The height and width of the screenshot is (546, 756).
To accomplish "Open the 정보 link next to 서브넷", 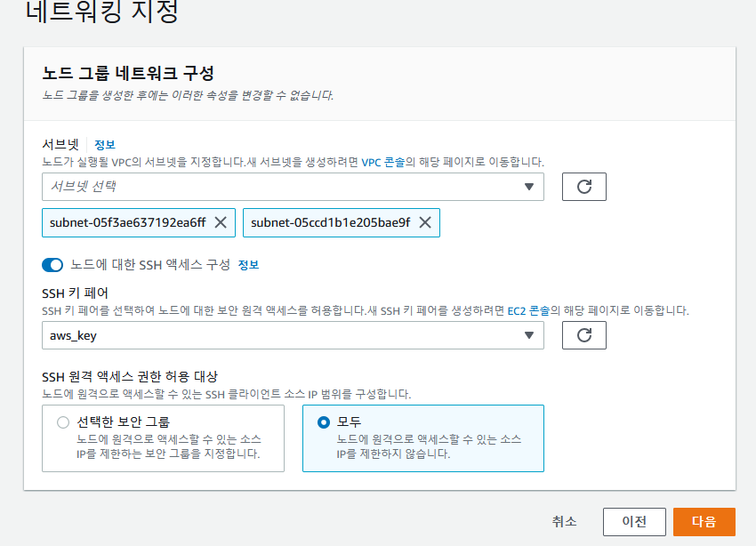I will click(105, 145).
